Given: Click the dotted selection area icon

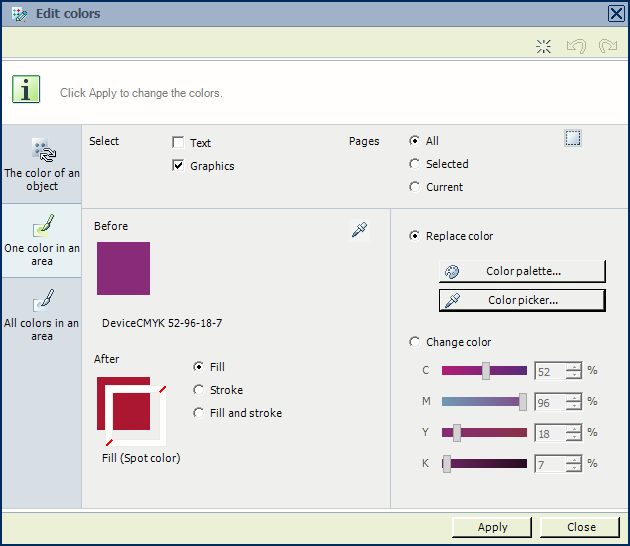Looking at the screenshot, I should click(x=573, y=138).
